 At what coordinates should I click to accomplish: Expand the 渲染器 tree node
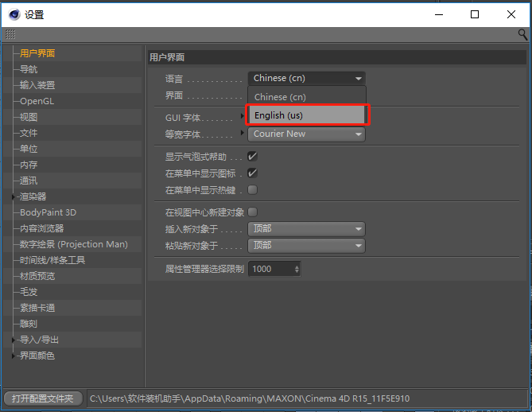[14, 196]
